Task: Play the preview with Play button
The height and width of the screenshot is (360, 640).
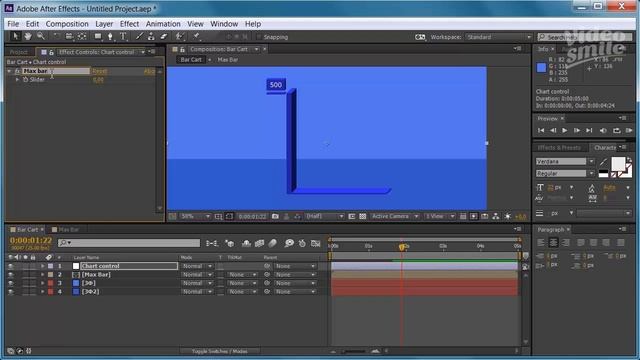Action: pyautogui.click(x=564, y=130)
